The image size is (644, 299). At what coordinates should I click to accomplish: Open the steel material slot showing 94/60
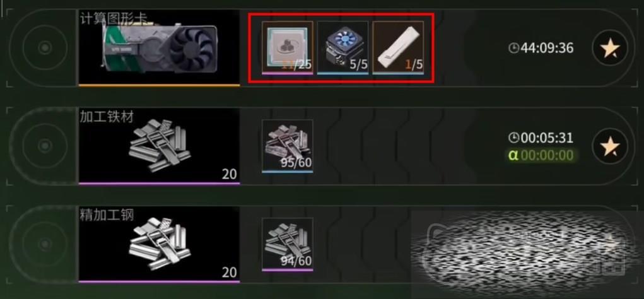tap(288, 244)
